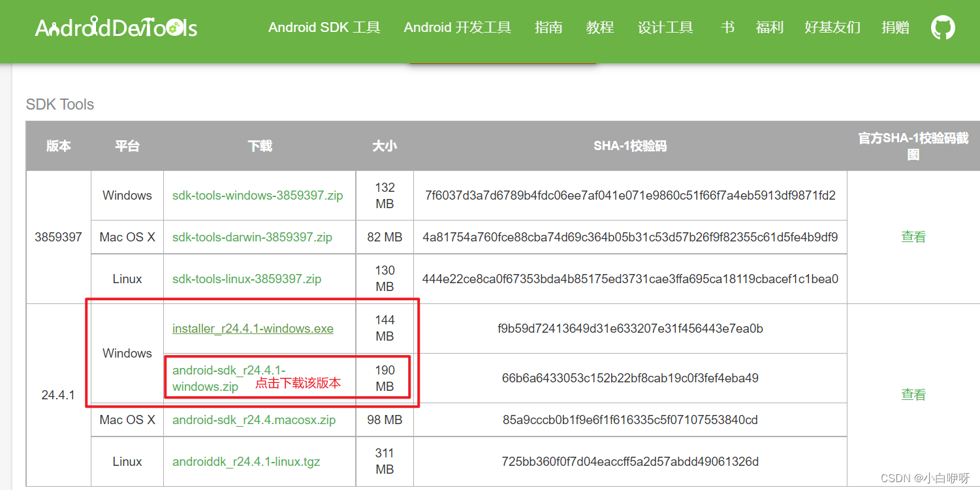Image resolution: width=980 pixels, height=490 pixels.
Task: Go to the 教程 section
Action: click(600, 27)
